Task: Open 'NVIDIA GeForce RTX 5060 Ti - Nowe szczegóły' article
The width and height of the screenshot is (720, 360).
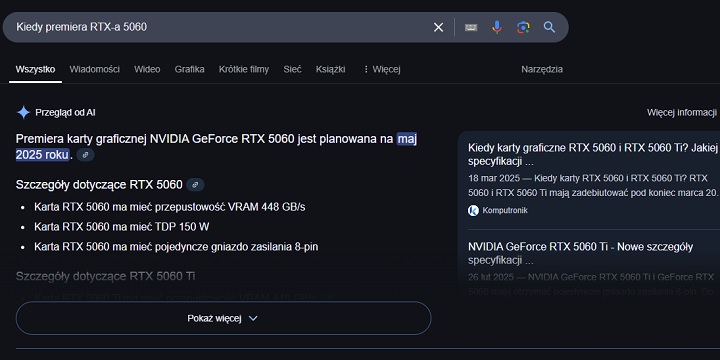Action: 580,254
